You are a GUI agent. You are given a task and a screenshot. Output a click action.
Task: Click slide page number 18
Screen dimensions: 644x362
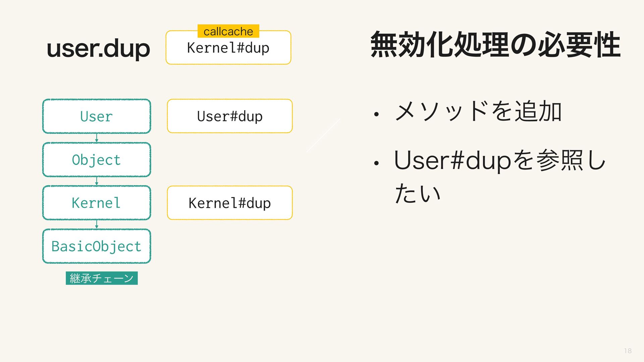point(628,351)
